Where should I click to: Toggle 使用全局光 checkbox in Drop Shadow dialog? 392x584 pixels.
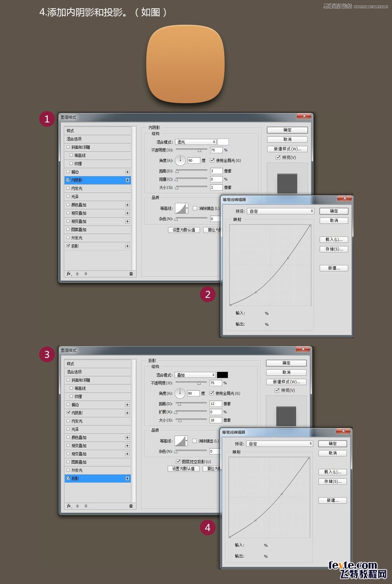(212, 393)
